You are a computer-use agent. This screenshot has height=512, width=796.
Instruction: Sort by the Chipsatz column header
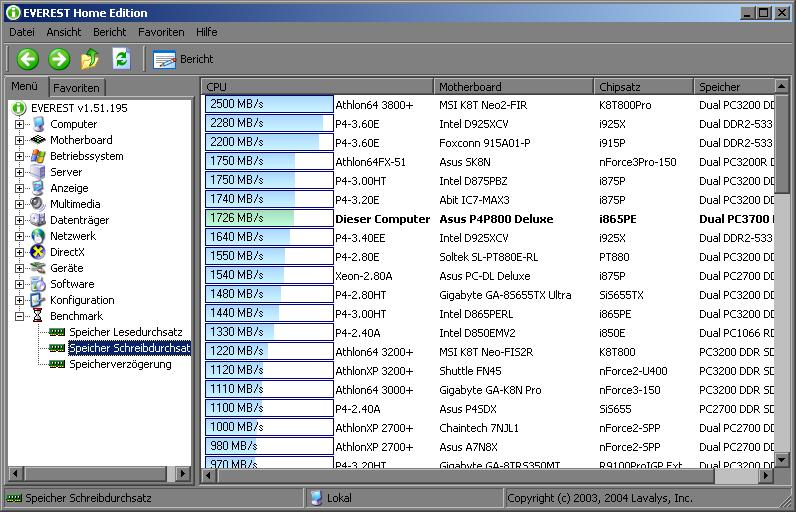pyautogui.click(x=643, y=87)
